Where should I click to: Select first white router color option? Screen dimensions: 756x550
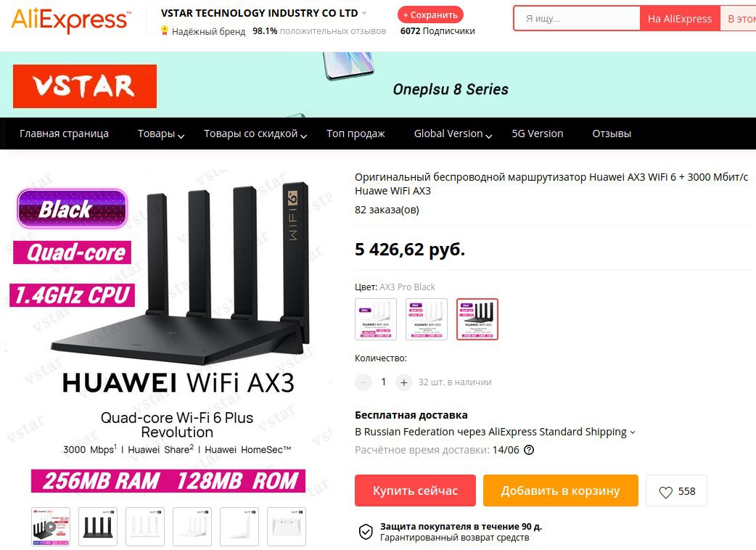[376, 319]
